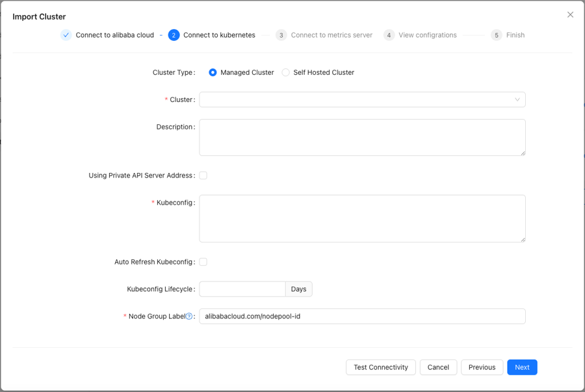The image size is (585, 392).
Task: Click the Test Connectivity button
Action: tap(380, 367)
